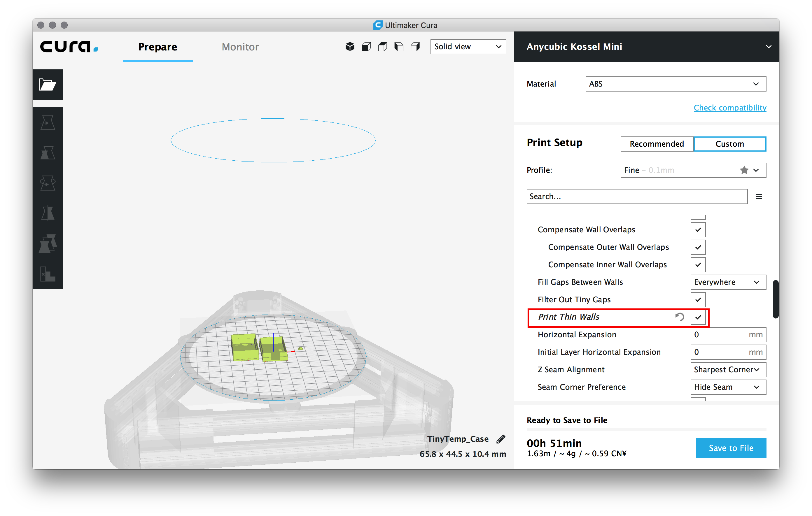This screenshot has width=812, height=516.
Task: Open Fill Gaps Between Walls dropdown
Action: (x=728, y=282)
